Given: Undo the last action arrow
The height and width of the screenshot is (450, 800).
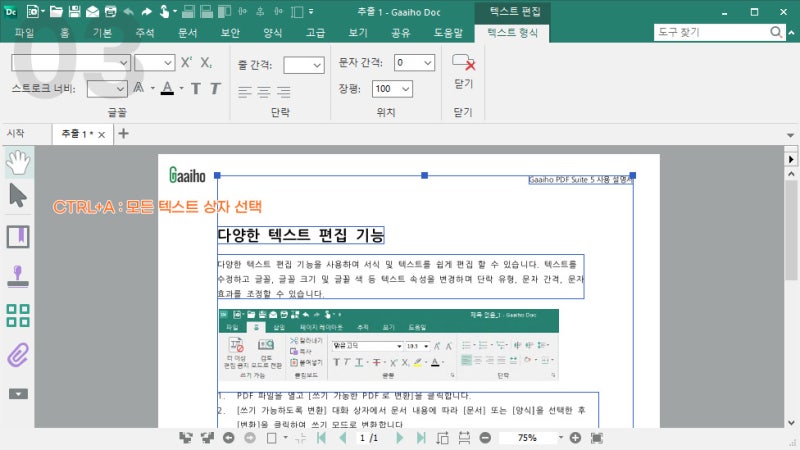Looking at the screenshot, I should [x=129, y=12].
